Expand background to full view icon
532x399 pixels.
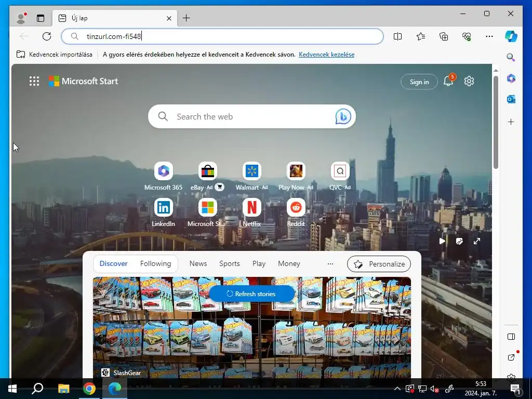tap(477, 241)
